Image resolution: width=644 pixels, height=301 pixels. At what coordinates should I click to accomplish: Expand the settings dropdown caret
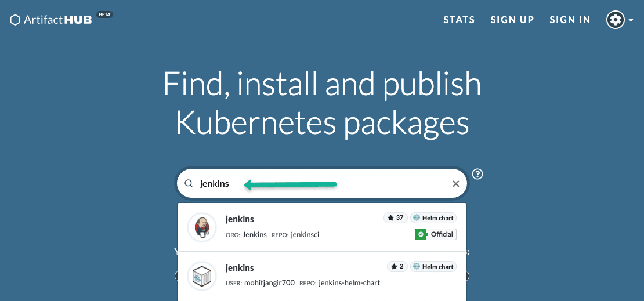tap(631, 21)
